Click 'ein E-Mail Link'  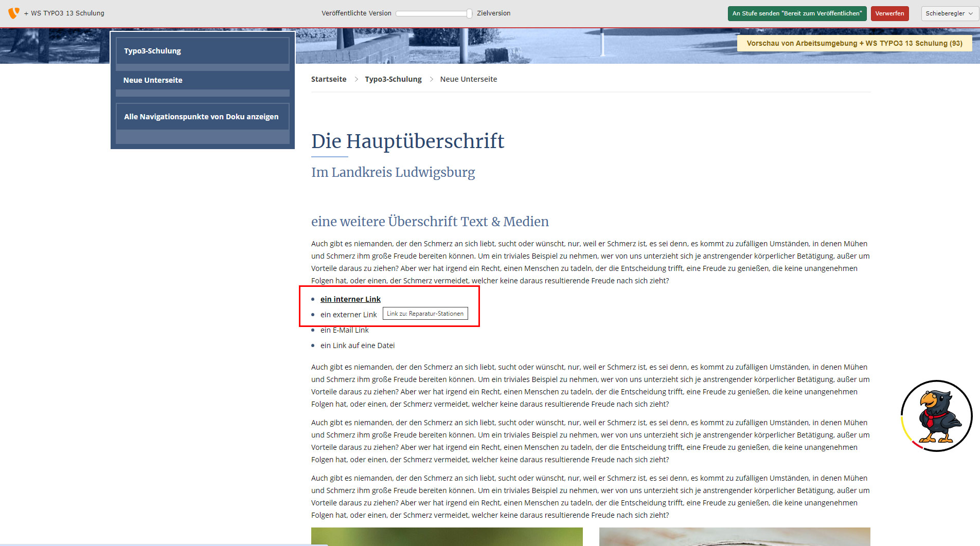344,330
